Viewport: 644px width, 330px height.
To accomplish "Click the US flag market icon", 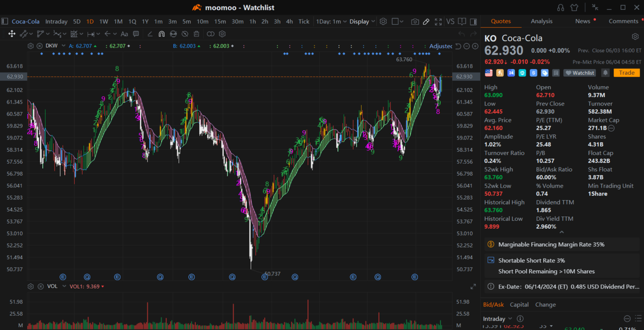I will pyautogui.click(x=489, y=73).
